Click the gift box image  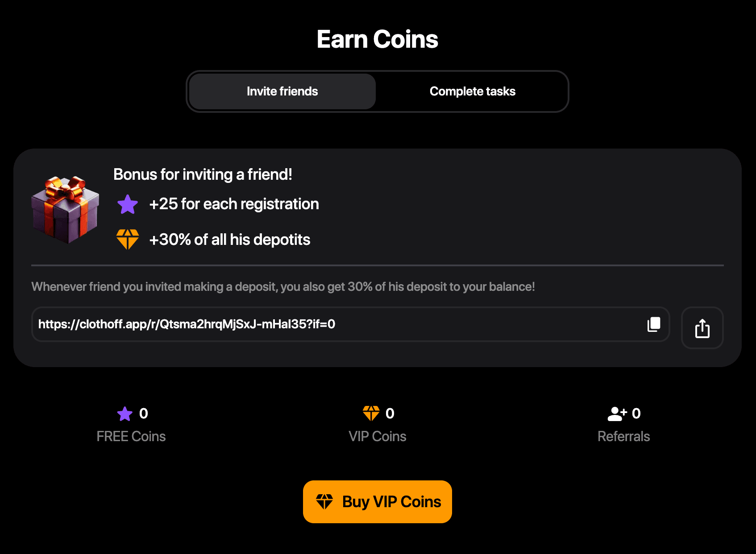click(x=65, y=209)
